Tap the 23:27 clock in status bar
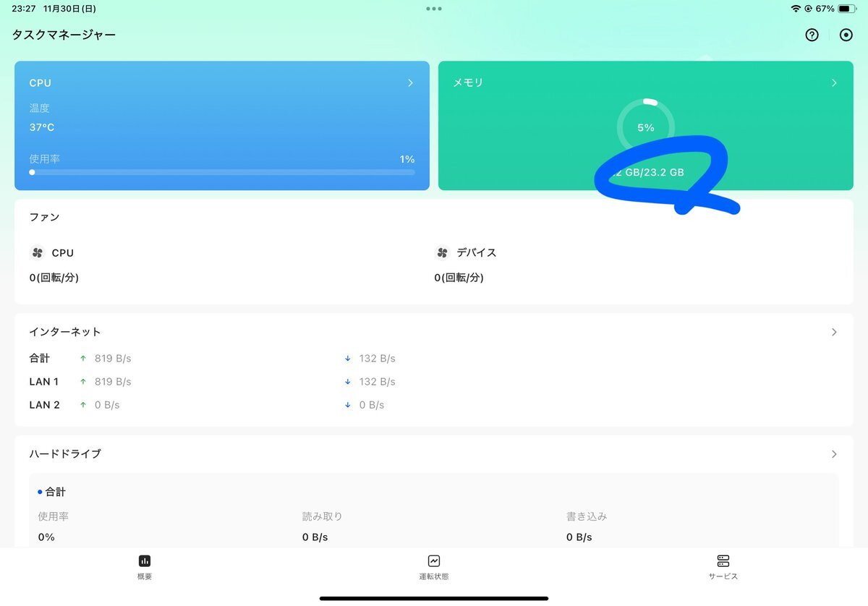 point(24,9)
